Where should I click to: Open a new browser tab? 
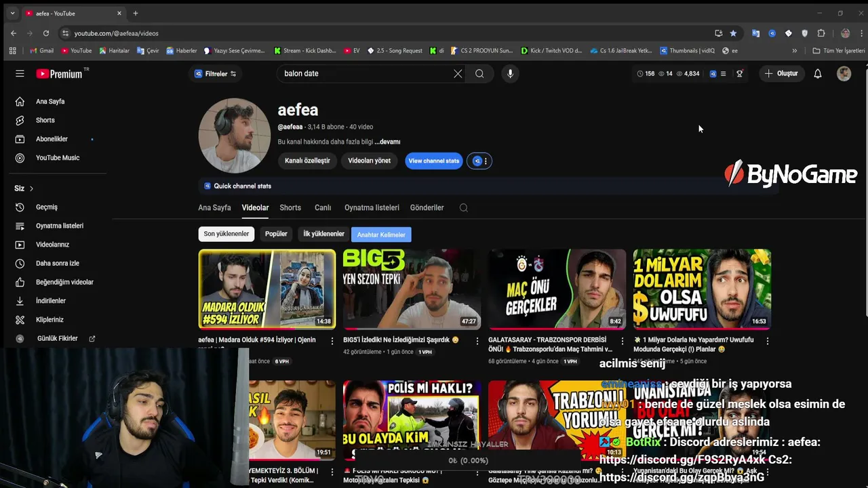[135, 13]
